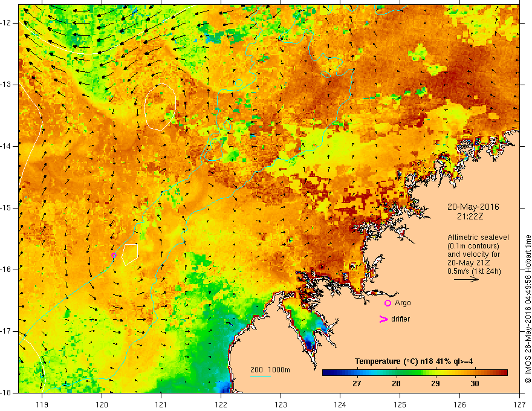
Task: Click the 121 longitude axis label
Action: 161,404
